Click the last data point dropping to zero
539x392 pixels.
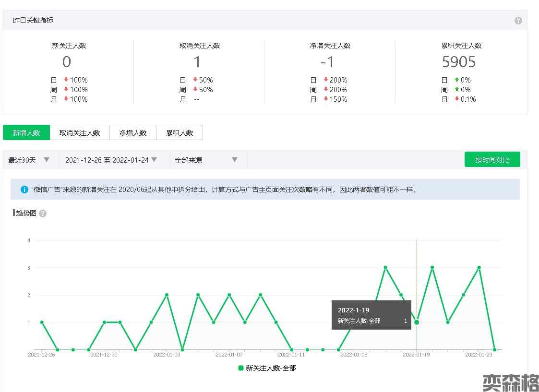[494, 350]
